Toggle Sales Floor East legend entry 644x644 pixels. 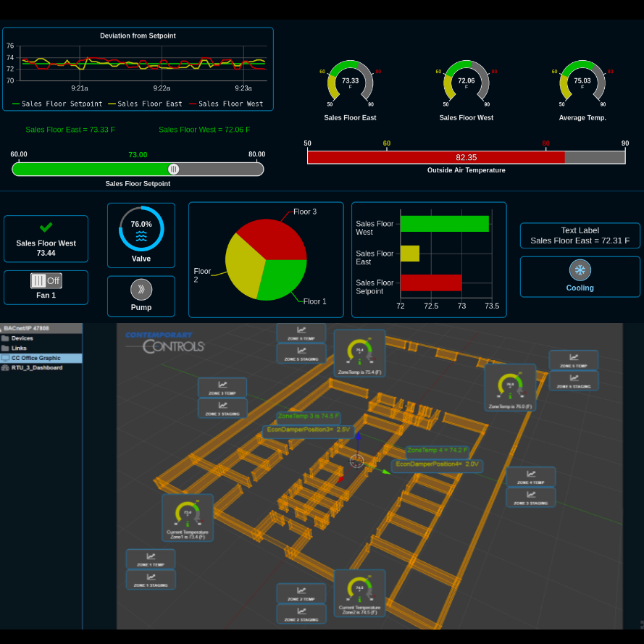pos(146,104)
